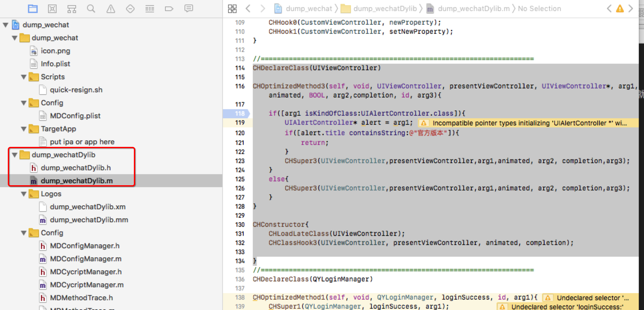The image size is (644, 310).
Task: Click warning icon on line 119
Action: point(424,123)
